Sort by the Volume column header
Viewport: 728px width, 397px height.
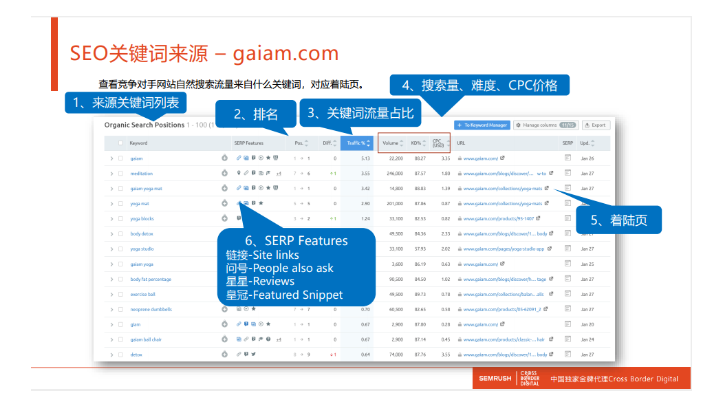pos(392,143)
